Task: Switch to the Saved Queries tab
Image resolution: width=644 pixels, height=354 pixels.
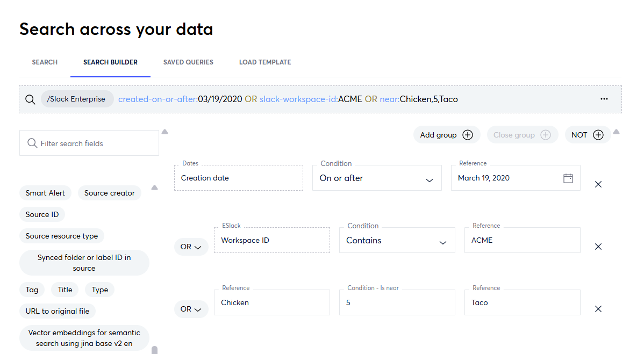Action: point(188,62)
